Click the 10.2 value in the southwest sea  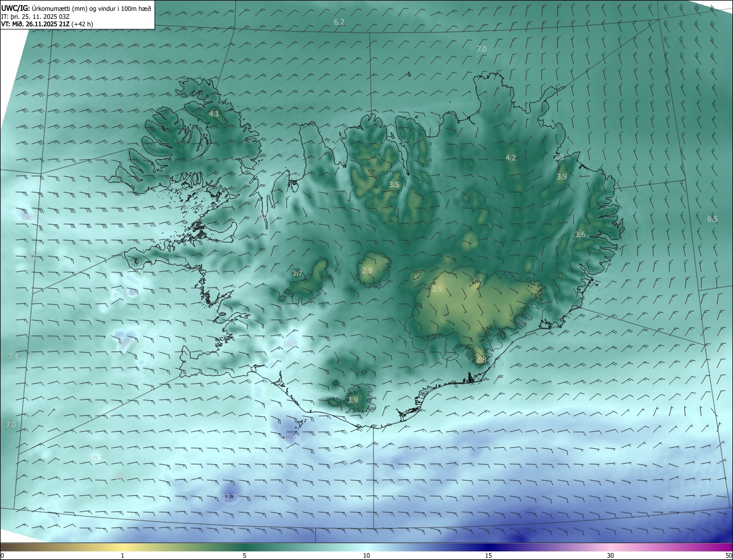(x=96, y=459)
